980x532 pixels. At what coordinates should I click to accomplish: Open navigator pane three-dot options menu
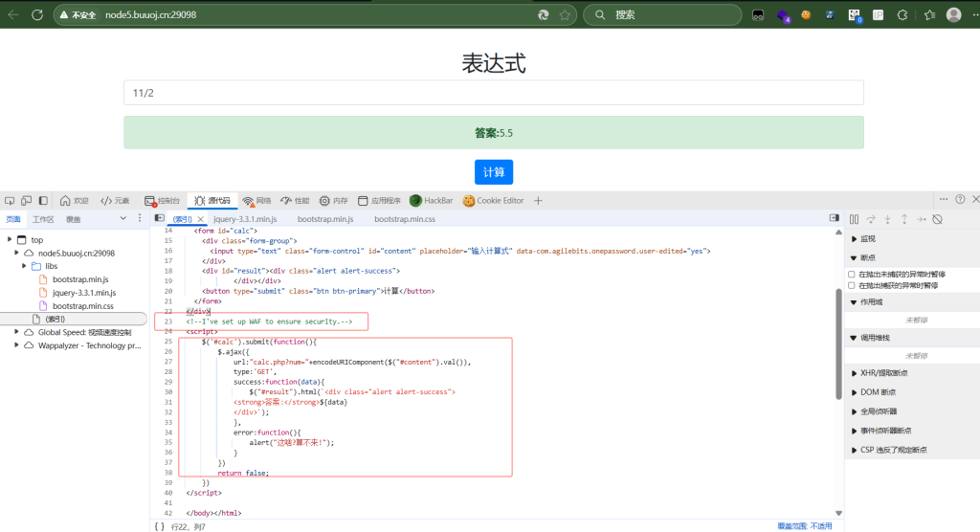pos(140,218)
